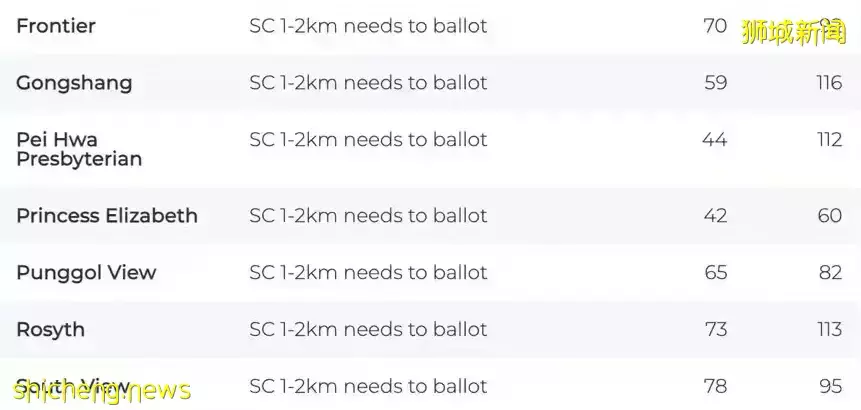Click Punggol View's ballot status text
Viewport: 861px width, 410px height.
point(368,273)
